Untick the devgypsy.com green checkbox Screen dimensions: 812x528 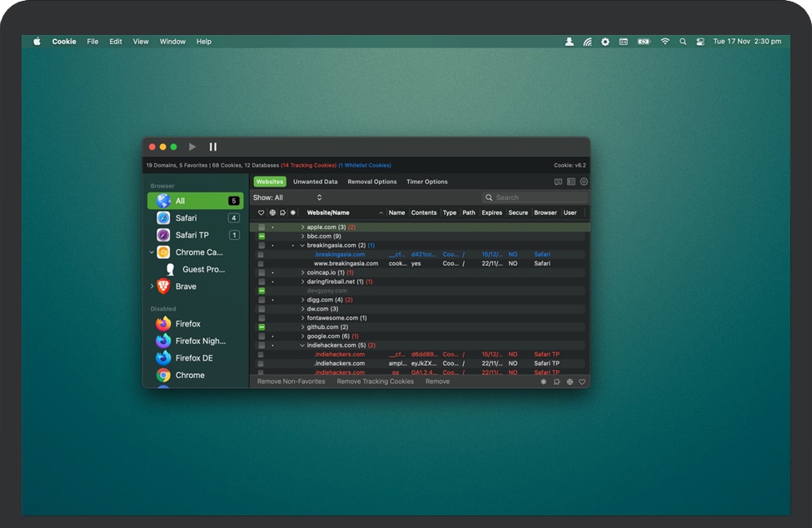pyautogui.click(x=262, y=291)
